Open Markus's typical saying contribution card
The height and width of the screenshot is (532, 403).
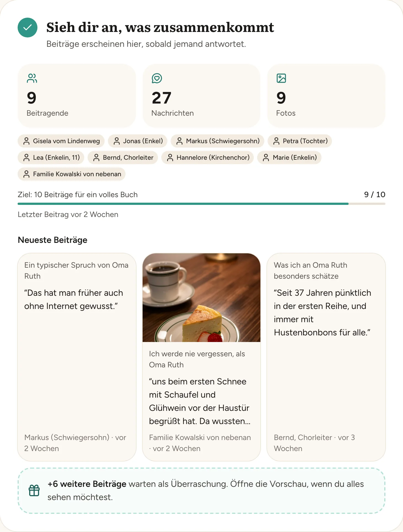pos(77,357)
